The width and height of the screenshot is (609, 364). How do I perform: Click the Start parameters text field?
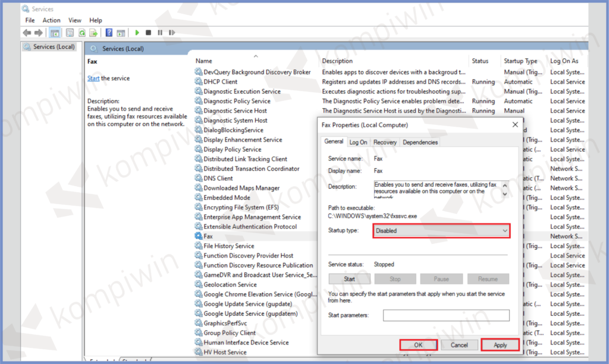coord(446,315)
